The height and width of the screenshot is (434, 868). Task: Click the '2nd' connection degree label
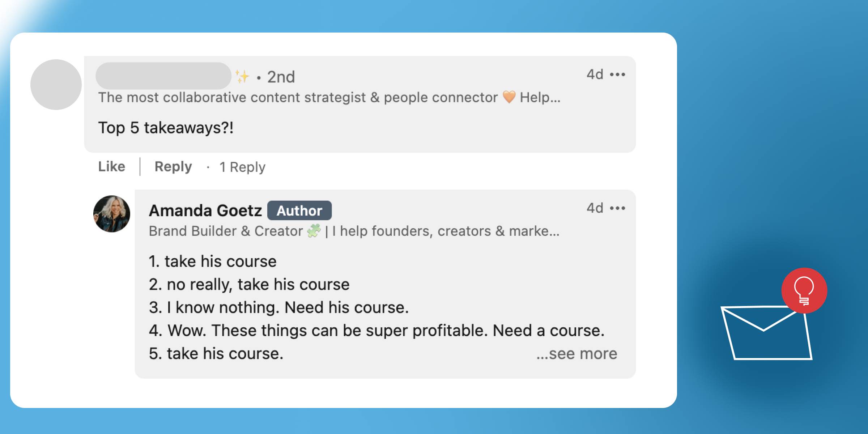[281, 77]
